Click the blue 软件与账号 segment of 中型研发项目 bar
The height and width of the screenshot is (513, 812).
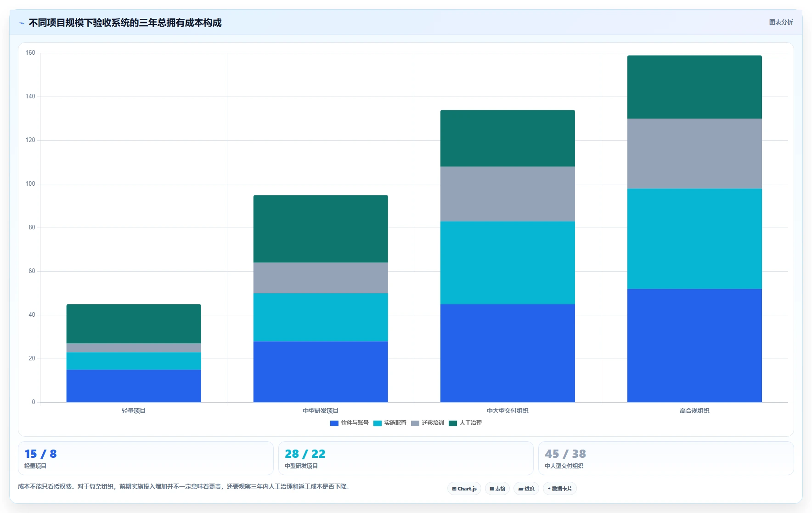pyautogui.click(x=321, y=372)
